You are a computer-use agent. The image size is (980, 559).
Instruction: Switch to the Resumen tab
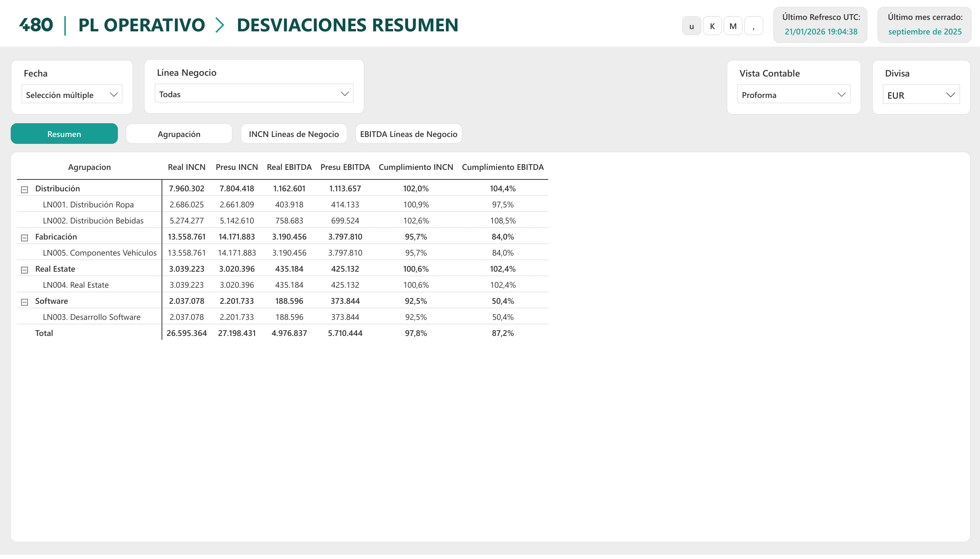tap(64, 134)
